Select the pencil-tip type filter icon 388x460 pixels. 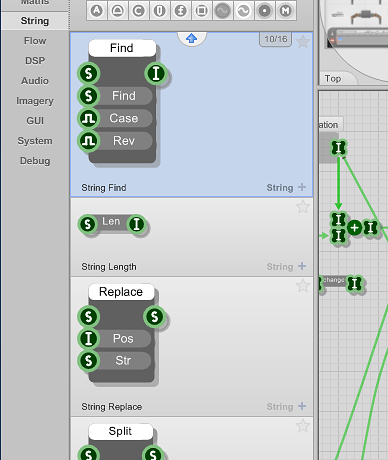click(x=160, y=11)
